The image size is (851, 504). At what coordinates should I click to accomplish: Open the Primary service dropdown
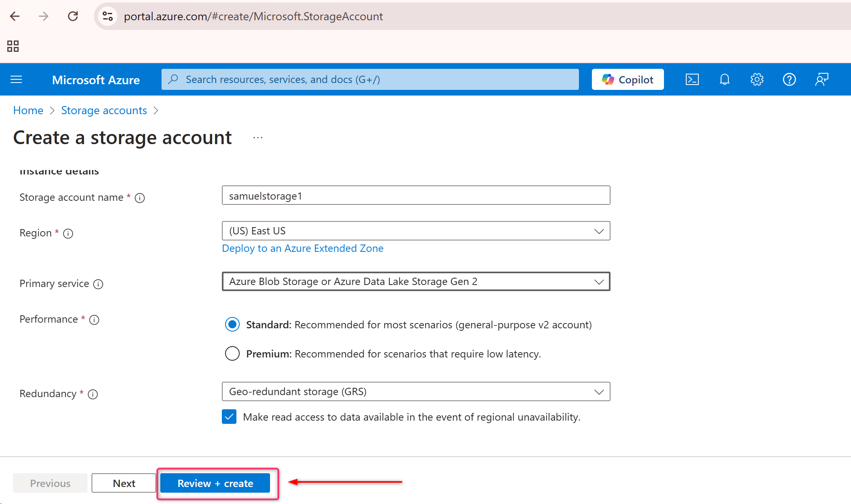416,281
